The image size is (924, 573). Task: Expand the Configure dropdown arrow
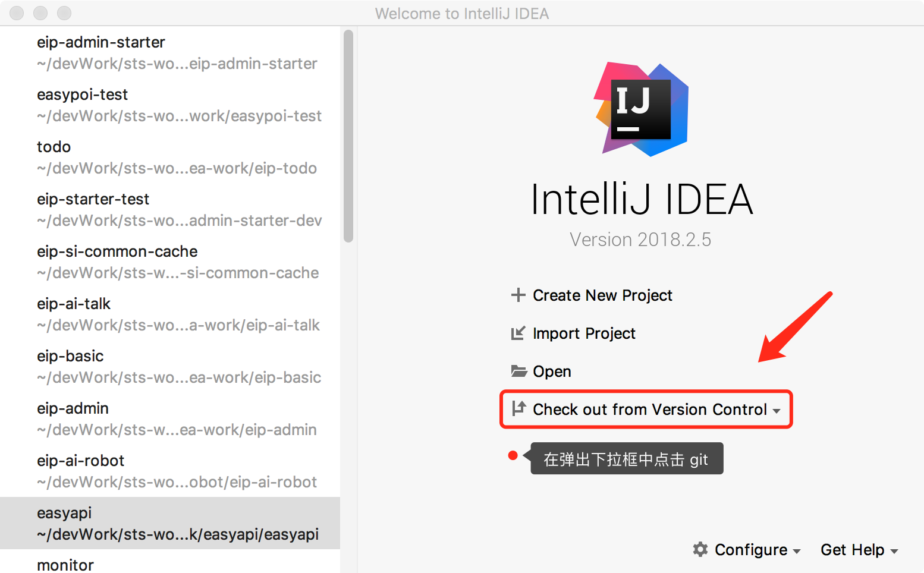pyautogui.click(x=797, y=552)
